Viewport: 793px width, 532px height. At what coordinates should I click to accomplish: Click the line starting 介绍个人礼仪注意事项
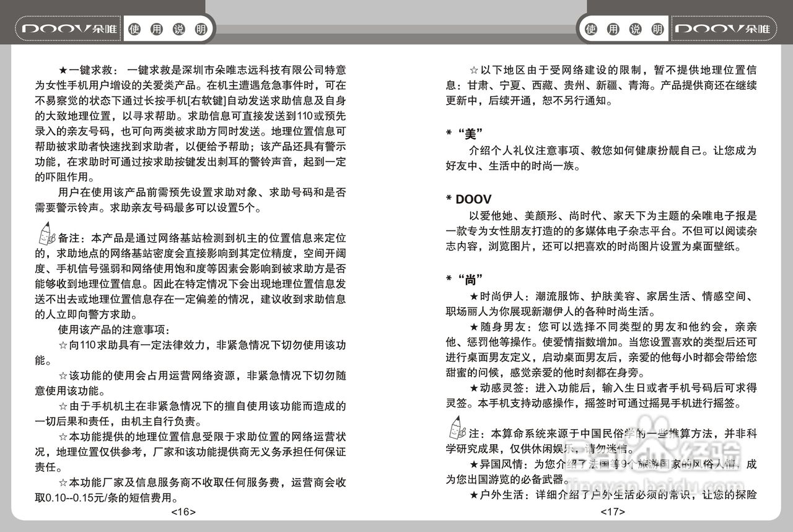point(613,150)
